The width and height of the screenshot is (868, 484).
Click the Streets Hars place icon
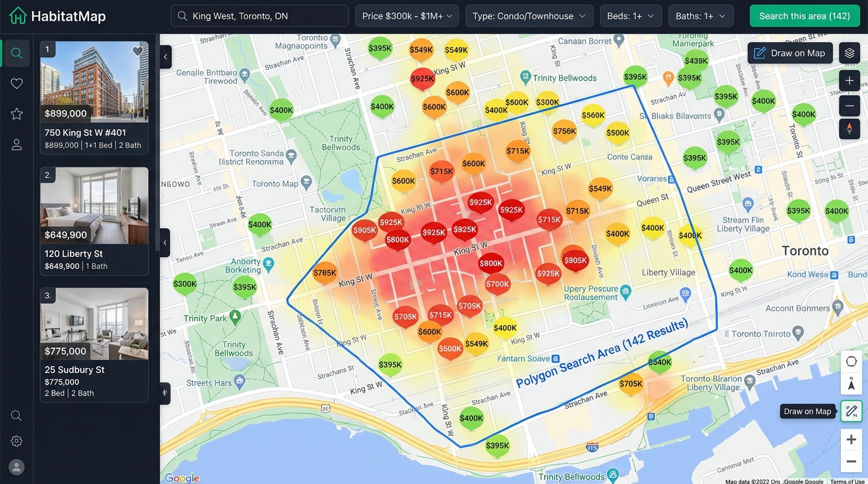[x=240, y=381]
